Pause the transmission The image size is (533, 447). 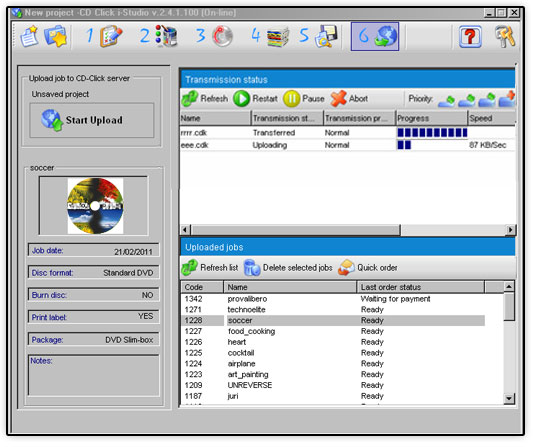point(304,99)
